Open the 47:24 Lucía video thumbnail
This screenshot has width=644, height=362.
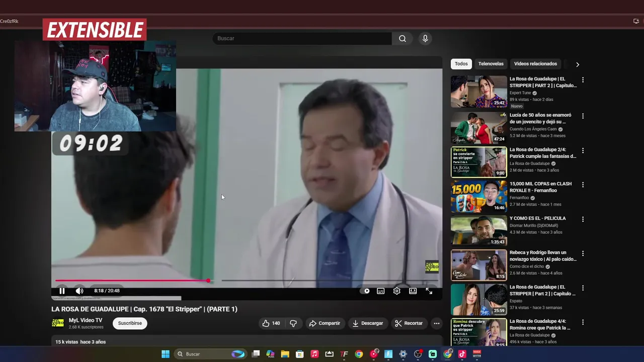point(479,128)
